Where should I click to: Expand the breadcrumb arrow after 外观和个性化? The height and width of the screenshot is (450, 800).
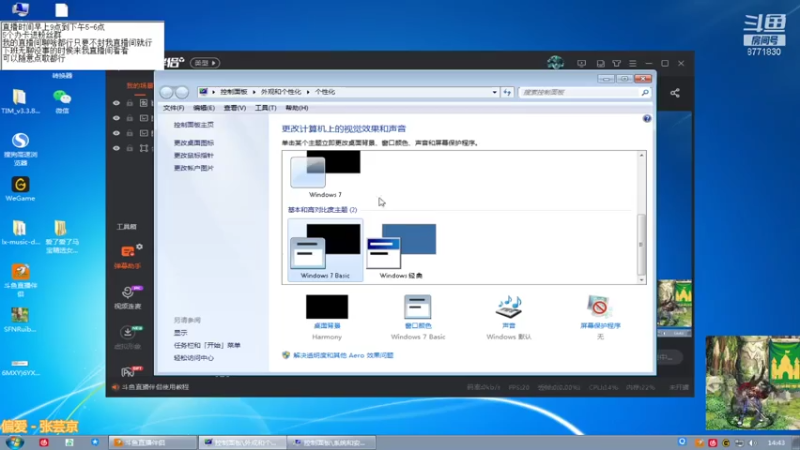[308, 92]
